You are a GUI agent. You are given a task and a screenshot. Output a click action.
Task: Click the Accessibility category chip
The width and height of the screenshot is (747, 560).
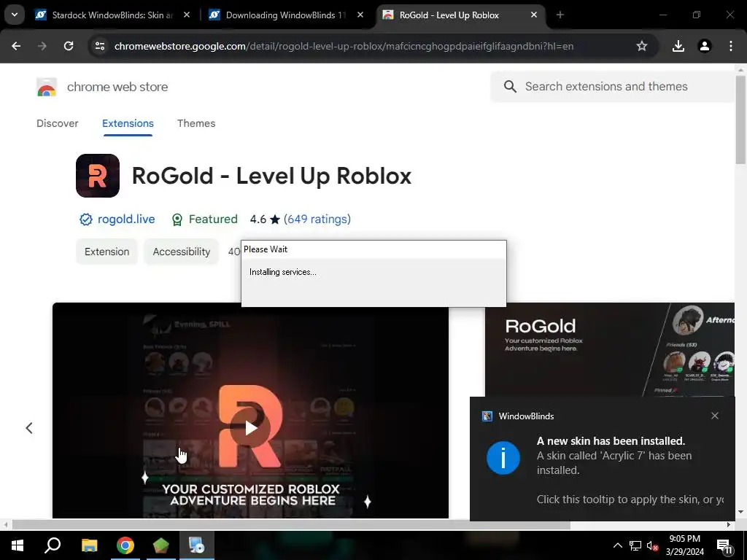(x=182, y=252)
